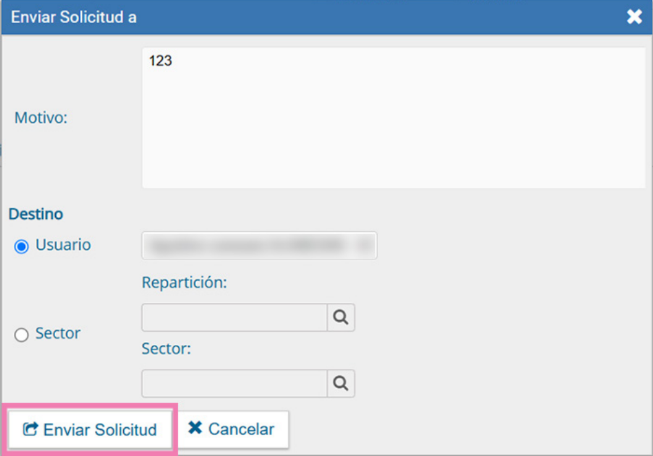Click the "123" text in Motivo
Image resolution: width=653 pixels, height=456 pixels.
161,61
